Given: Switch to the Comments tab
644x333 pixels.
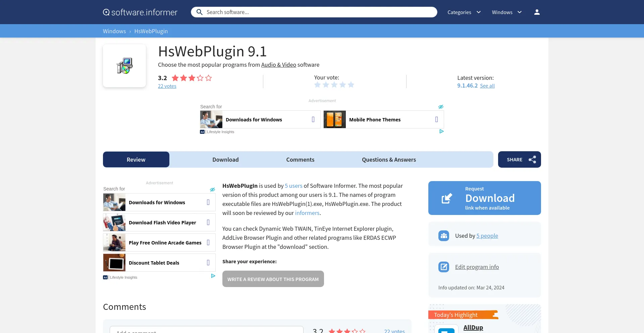Looking at the screenshot, I should click(300, 160).
